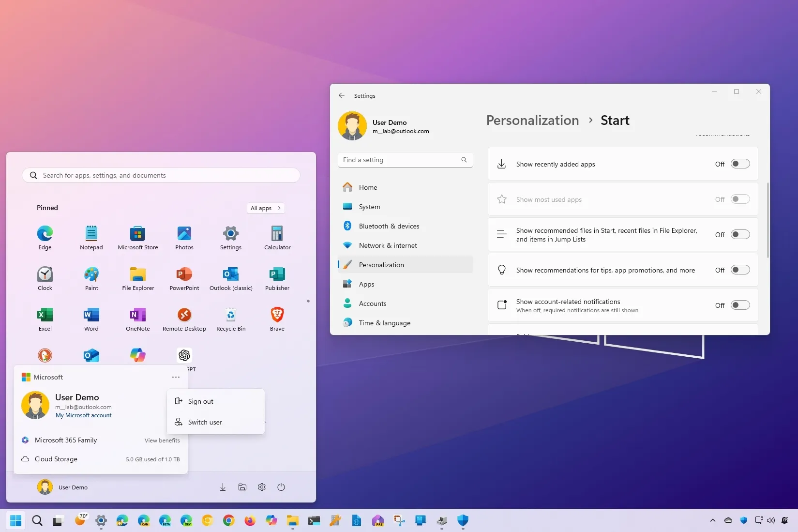Viewport: 798px width, 532px height.
Task: Open Terminal from the taskbar
Action: click(x=314, y=520)
